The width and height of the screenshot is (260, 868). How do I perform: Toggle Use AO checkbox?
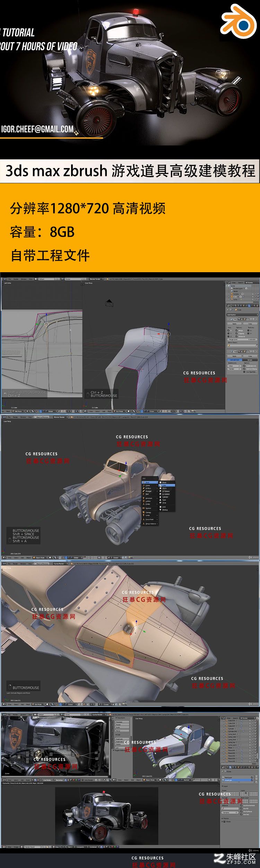click(241, 808)
